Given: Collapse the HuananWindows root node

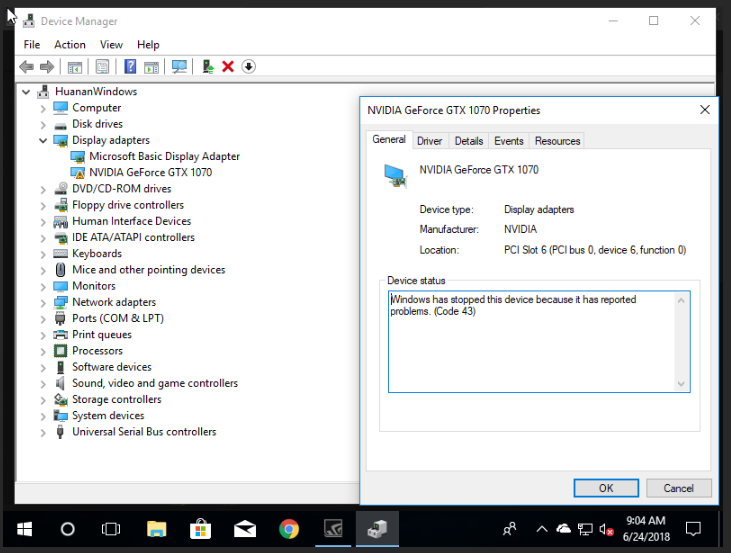Looking at the screenshot, I should pyautogui.click(x=26, y=92).
